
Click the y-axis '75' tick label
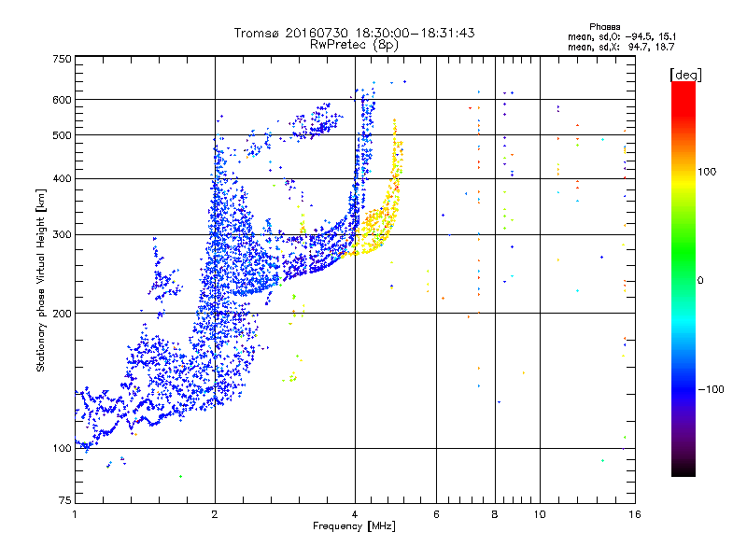65,500
